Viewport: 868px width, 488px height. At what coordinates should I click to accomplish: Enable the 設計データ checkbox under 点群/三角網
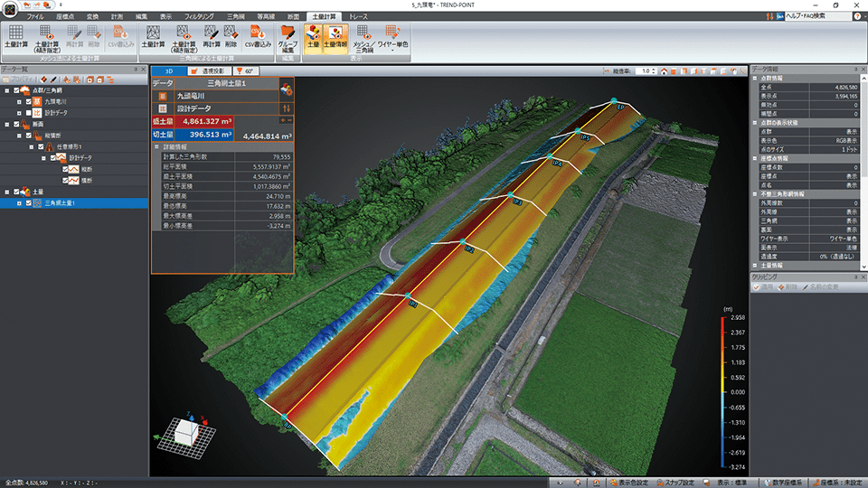point(28,113)
